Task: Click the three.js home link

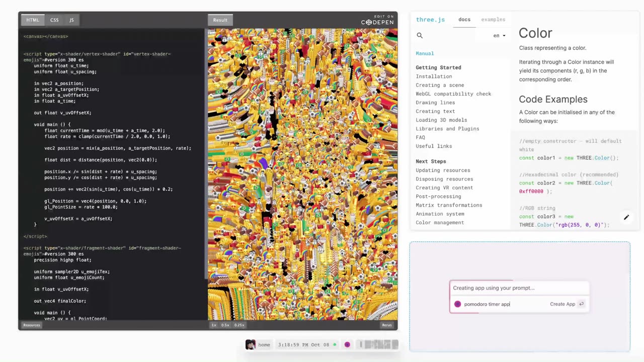Action: click(430, 20)
